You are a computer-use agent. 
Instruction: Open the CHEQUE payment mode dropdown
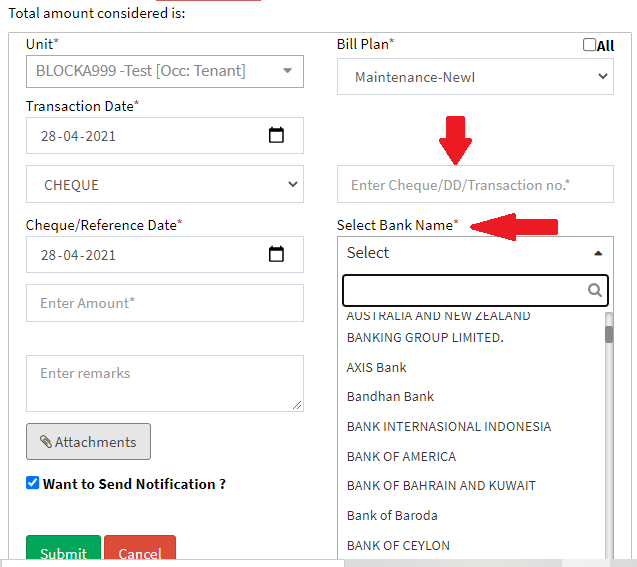pyautogui.click(x=165, y=185)
